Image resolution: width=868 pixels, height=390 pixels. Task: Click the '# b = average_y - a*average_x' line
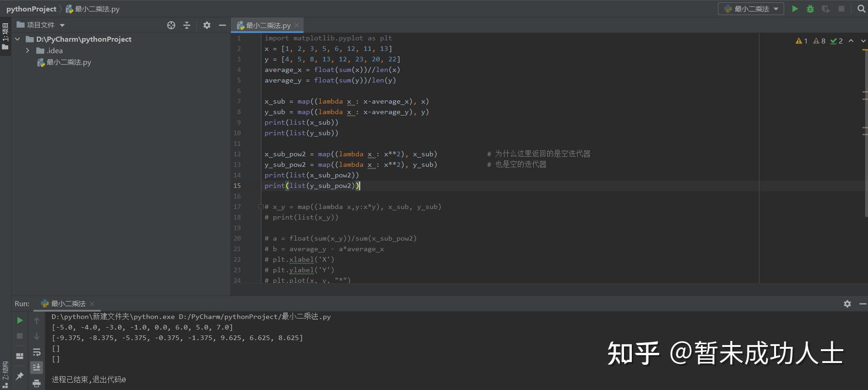pos(324,249)
